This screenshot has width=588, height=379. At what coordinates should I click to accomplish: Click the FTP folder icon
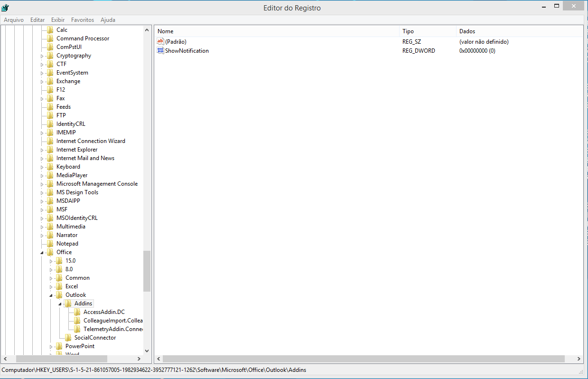click(x=50, y=115)
